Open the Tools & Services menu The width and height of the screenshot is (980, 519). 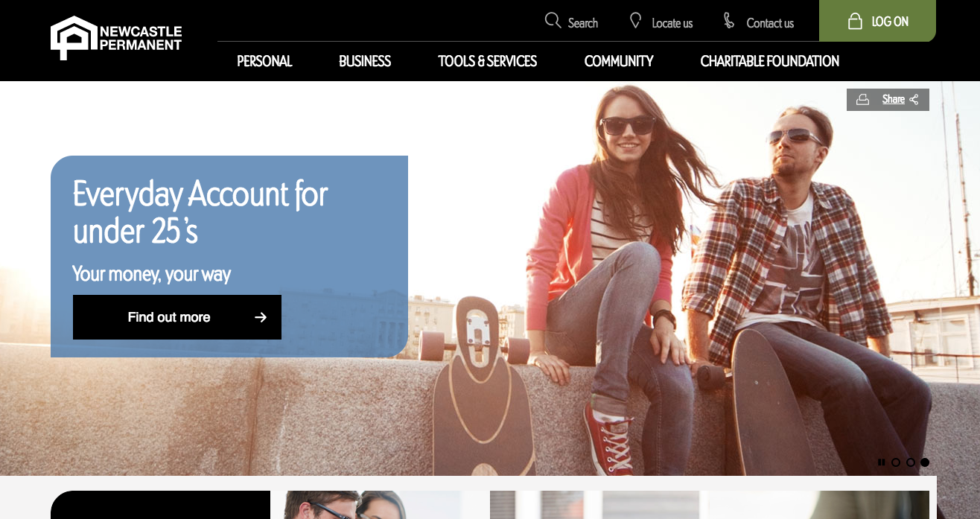pyautogui.click(x=488, y=61)
